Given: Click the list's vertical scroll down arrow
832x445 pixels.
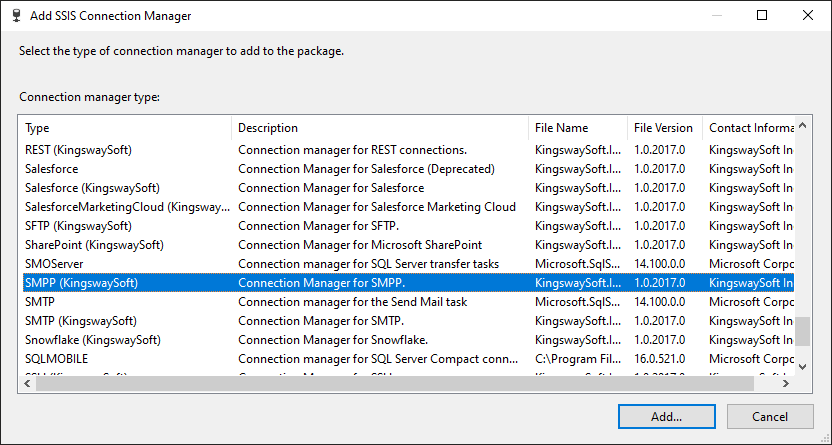Looking at the screenshot, I should [803, 367].
